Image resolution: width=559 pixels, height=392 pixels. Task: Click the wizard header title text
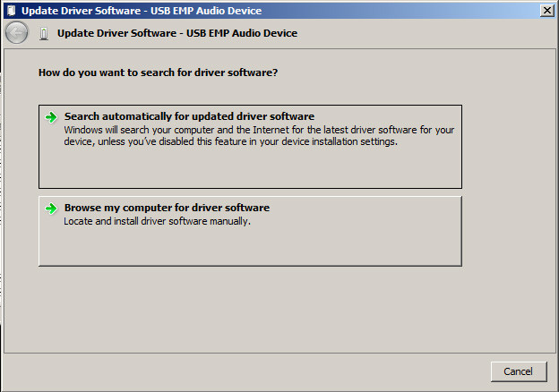pos(177,33)
